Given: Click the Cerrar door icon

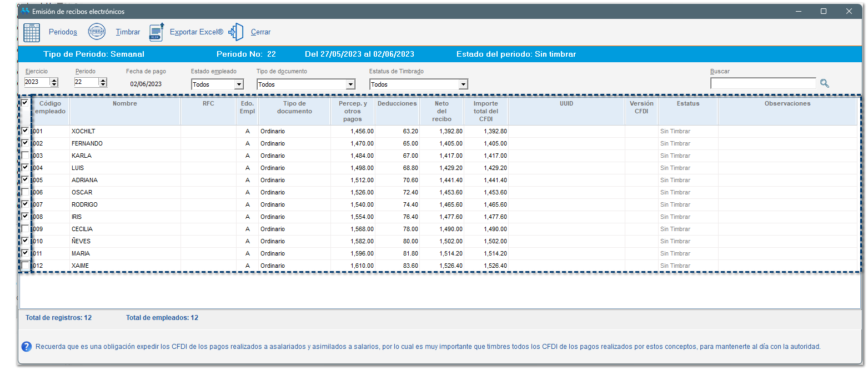Looking at the screenshot, I should (x=237, y=32).
